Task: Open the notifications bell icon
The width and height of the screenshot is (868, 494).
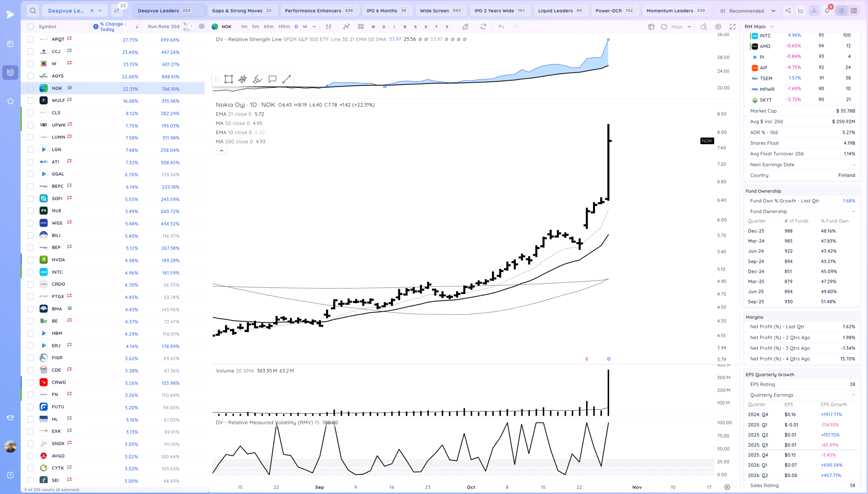Action: point(827,11)
